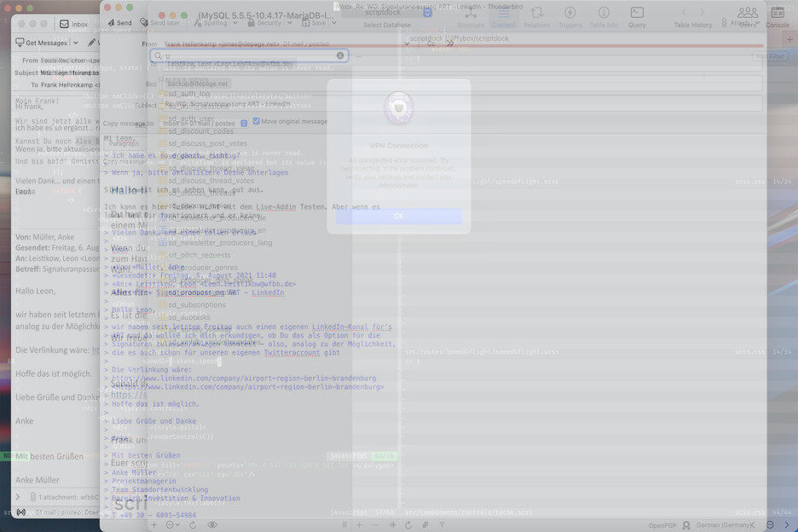The image size is (798, 532).
Task: Open Table Info in the database window
Action: coord(604,17)
